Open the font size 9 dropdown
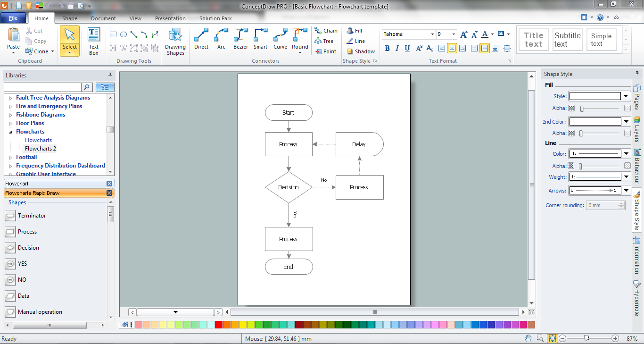 454,34
